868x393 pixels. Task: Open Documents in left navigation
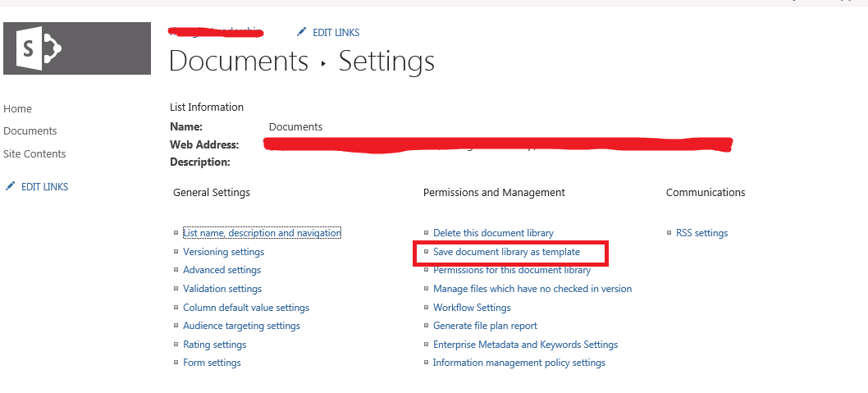click(30, 130)
